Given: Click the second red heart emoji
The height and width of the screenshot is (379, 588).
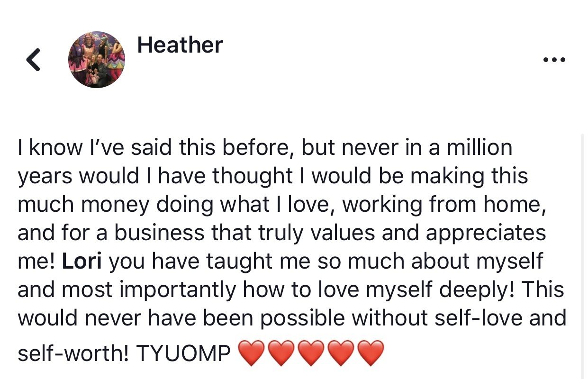Looking at the screenshot, I should [281, 354].
